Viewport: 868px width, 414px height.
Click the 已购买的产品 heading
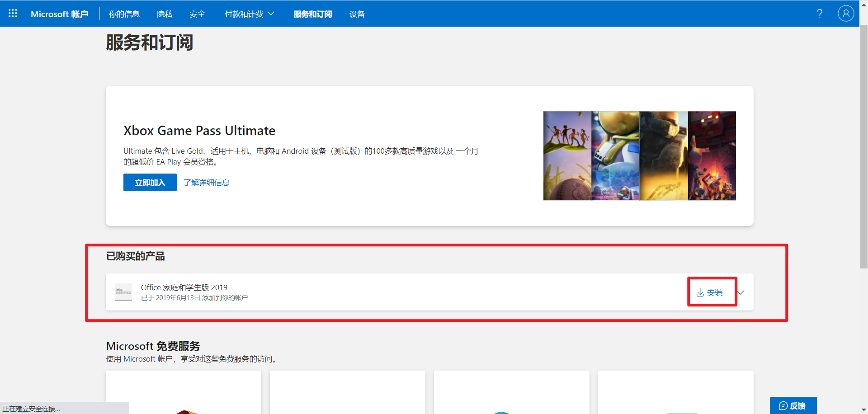click(135, 256)
